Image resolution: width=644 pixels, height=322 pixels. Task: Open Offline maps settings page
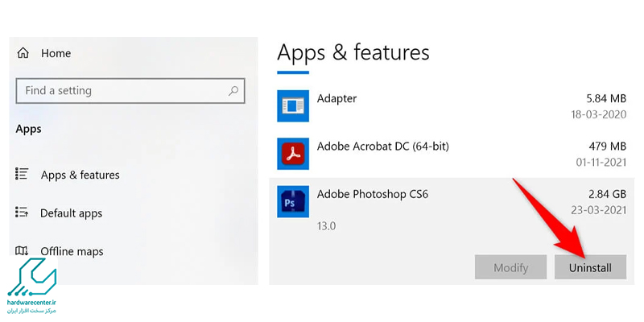72,251
